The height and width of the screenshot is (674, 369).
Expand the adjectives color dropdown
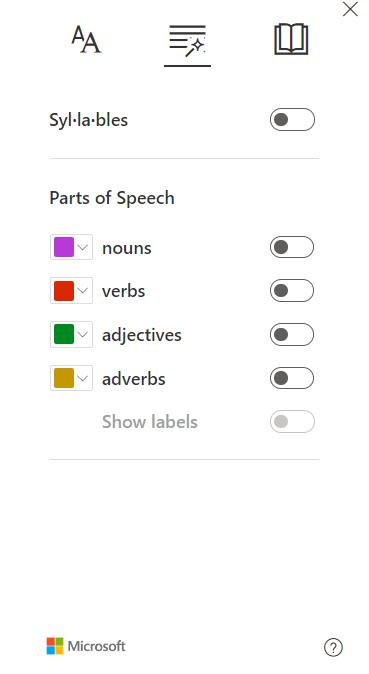(83, 334)
